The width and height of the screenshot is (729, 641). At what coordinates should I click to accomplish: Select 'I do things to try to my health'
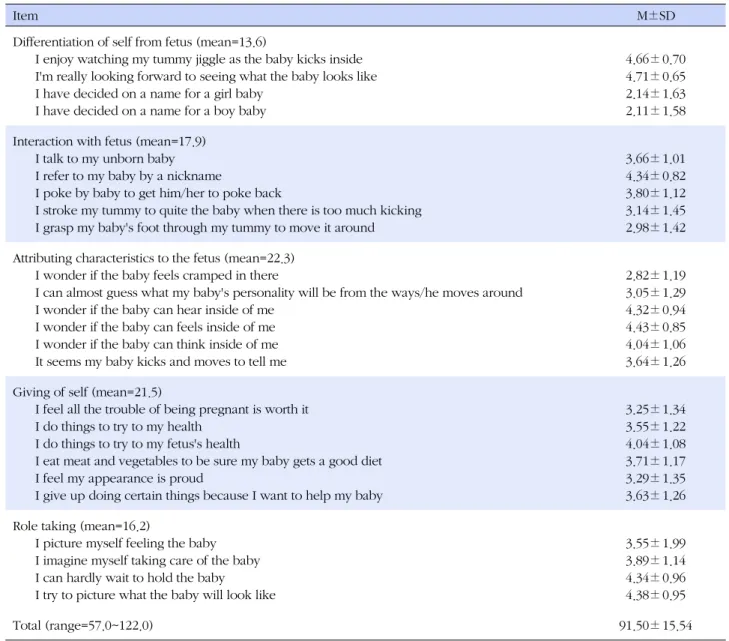pyautogui.click(x=119, y=426)
